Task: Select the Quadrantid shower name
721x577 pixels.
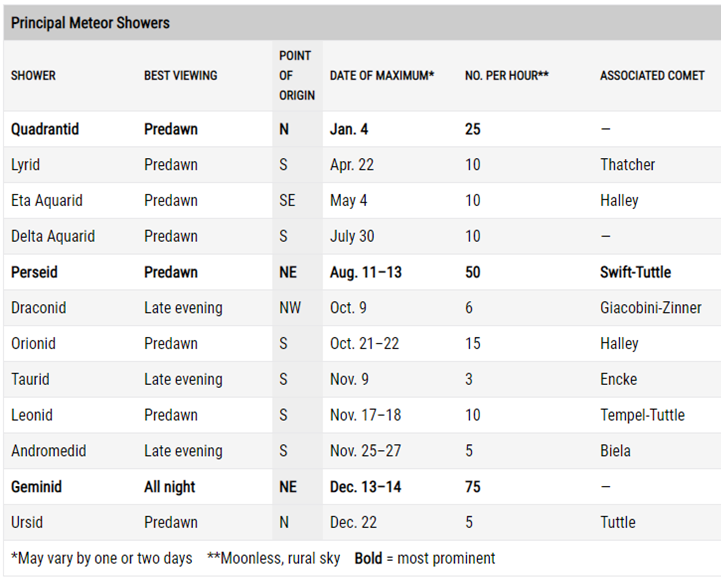Action: [45, 129]
